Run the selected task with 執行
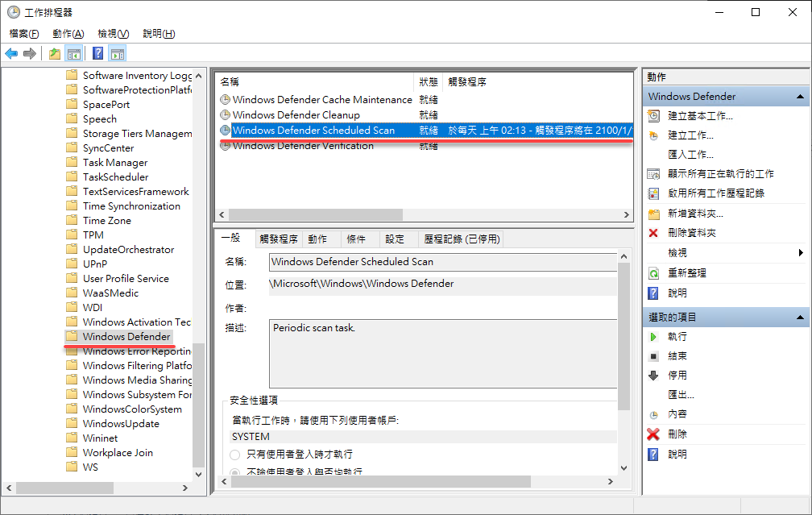The height and width of the screenshot is (515, 812). click(677, 337)
